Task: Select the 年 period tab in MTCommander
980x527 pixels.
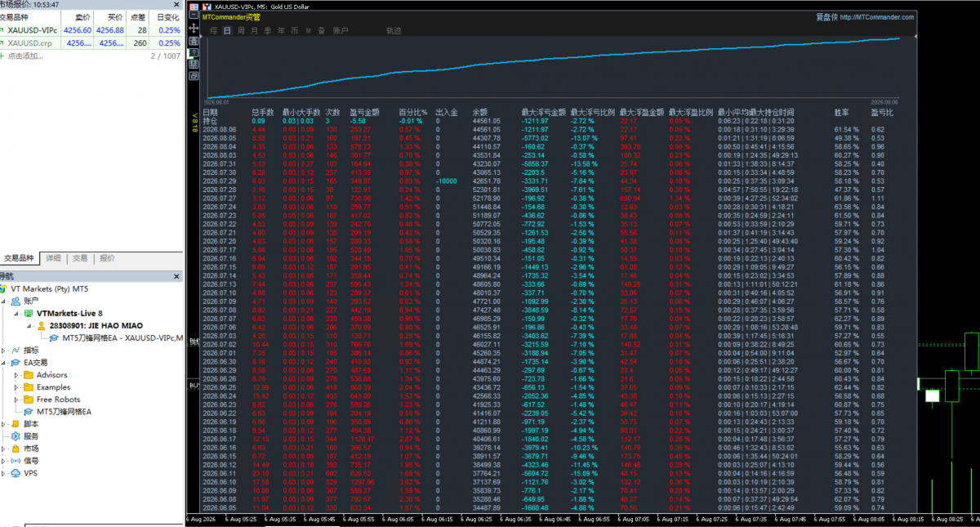Action: point(281,31)
